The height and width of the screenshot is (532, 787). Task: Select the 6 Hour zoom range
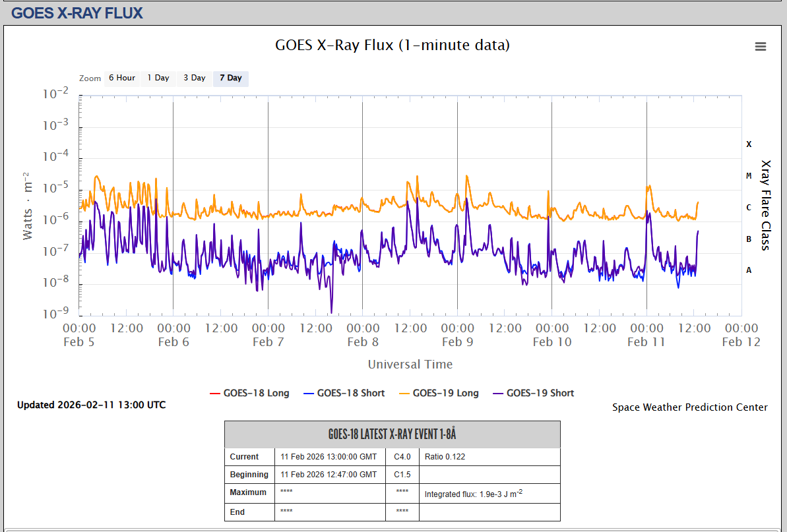(x=121, y=78)
